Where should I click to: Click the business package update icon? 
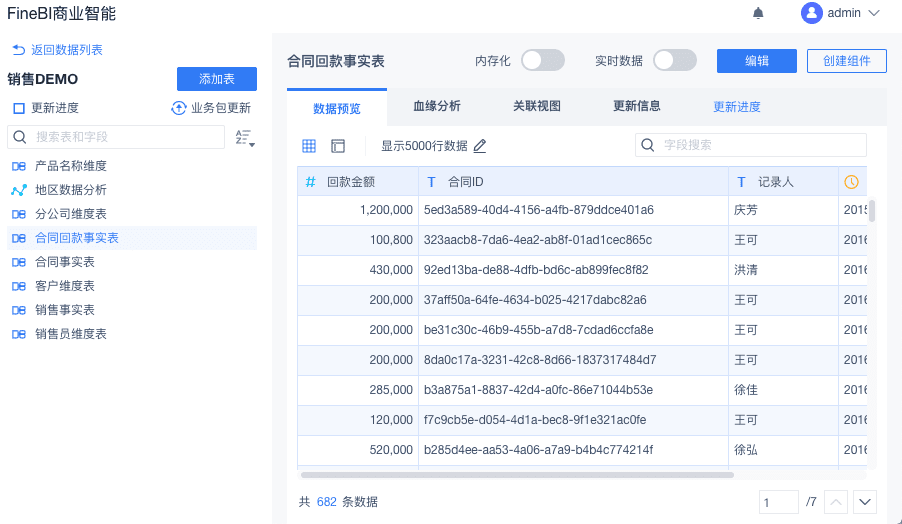179,108
